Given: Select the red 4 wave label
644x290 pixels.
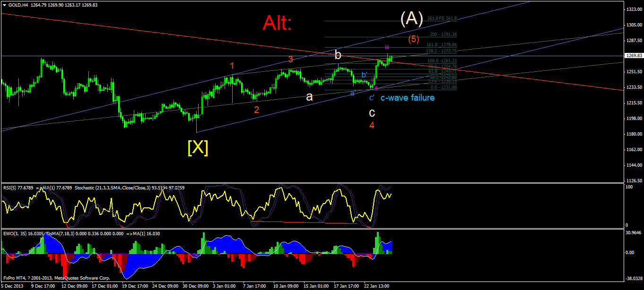Looking at the screenshot, I should 372,125.
